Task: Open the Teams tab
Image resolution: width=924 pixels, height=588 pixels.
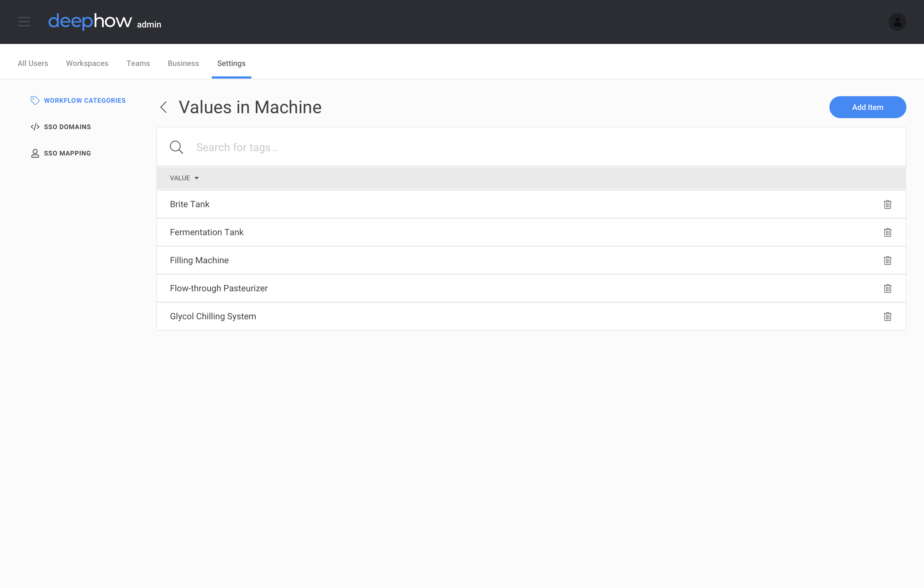Action: 138,63
